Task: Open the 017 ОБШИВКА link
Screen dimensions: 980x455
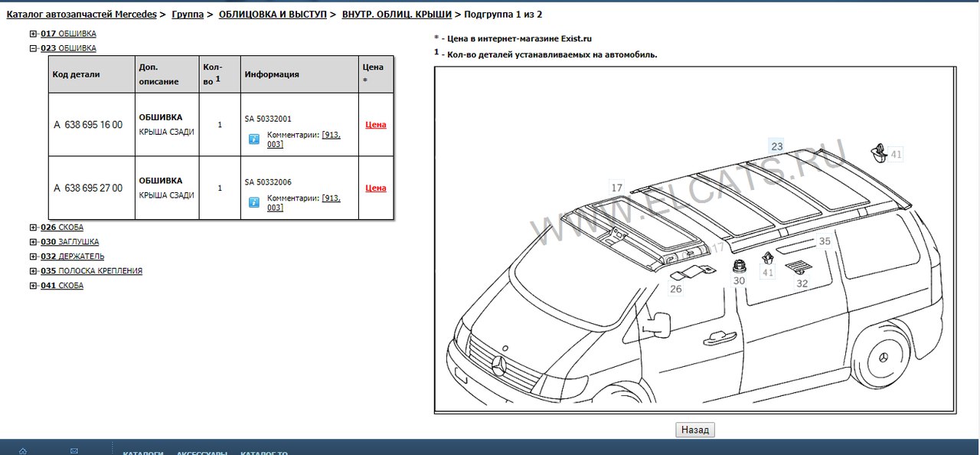Action: click(x=68, y=34)
